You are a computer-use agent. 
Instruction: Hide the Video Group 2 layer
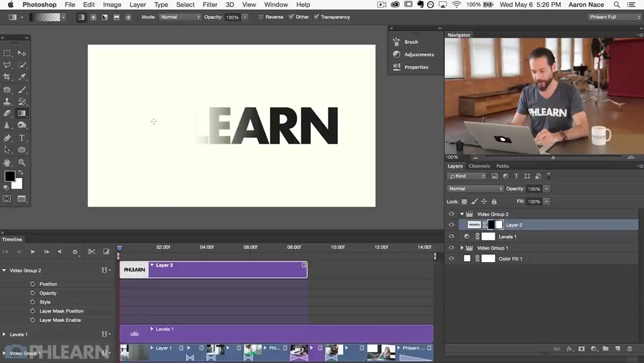[x=451, y=214]
